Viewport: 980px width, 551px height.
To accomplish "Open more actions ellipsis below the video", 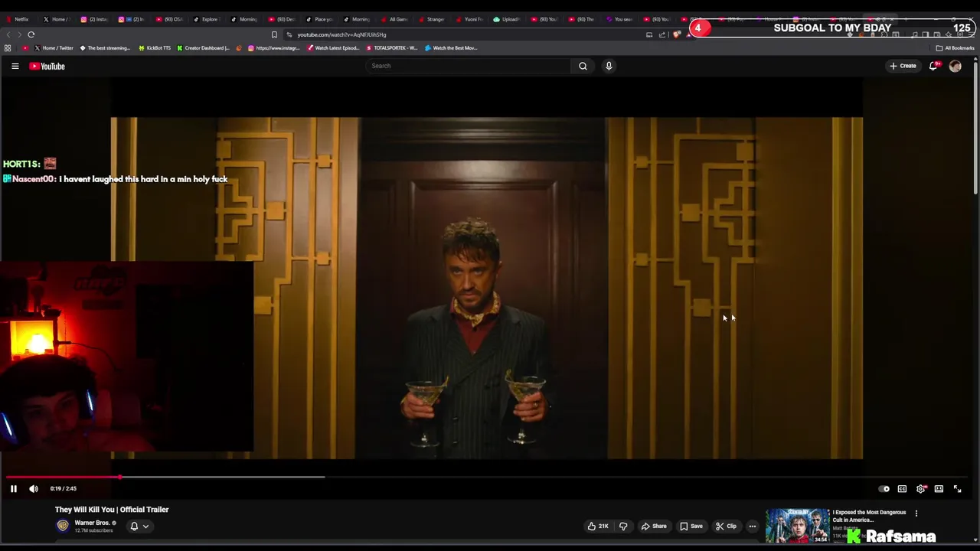I will 752,526.
